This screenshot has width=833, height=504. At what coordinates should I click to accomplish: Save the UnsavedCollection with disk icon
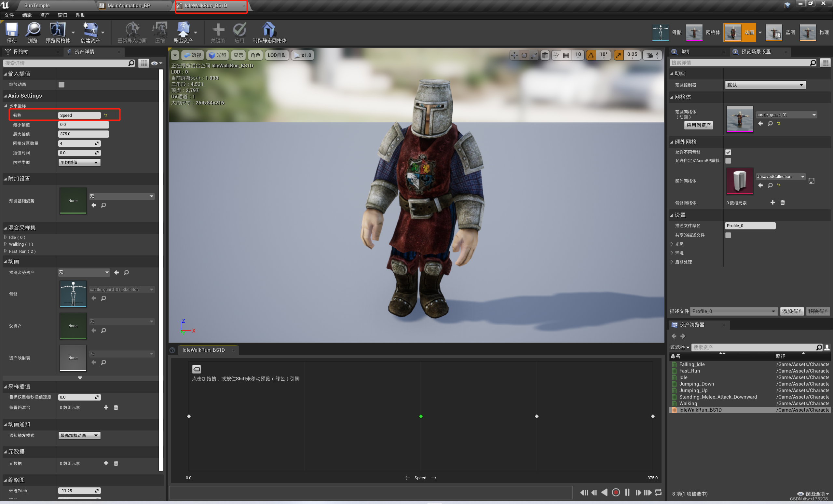click(811, 181)
